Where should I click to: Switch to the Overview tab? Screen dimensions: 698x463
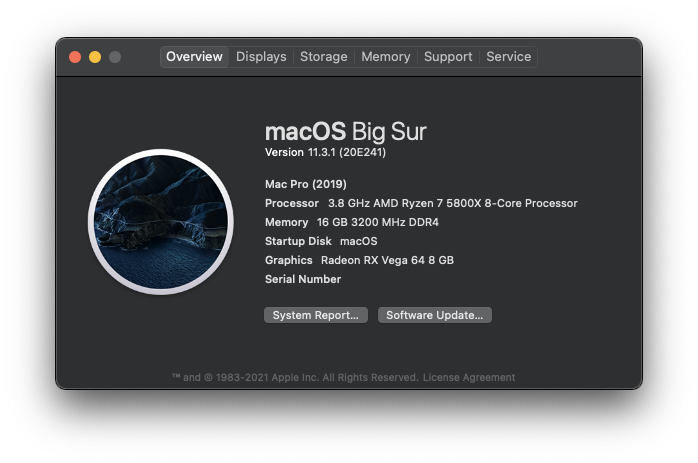(194, 57)
